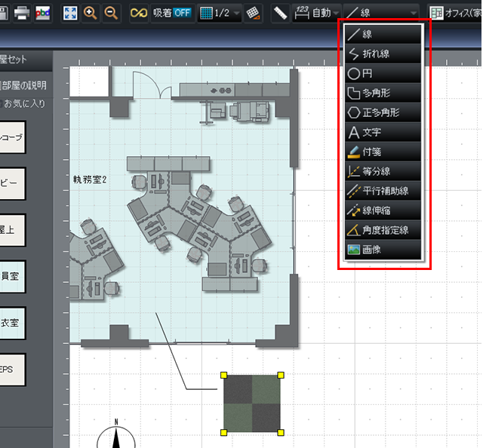This screenshot has width=483, height=448.
Task: Open the 自動 dimension dropdown
Action: [317, 13]
